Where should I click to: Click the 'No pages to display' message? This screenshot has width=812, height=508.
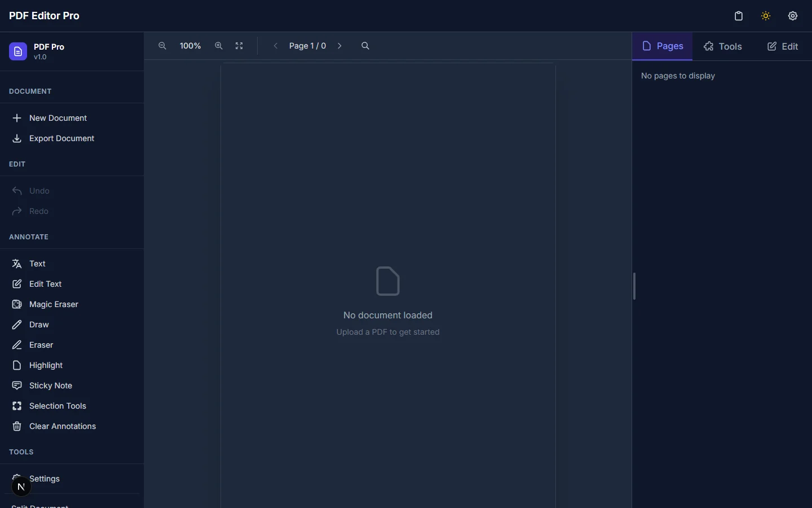coord(678,76)
